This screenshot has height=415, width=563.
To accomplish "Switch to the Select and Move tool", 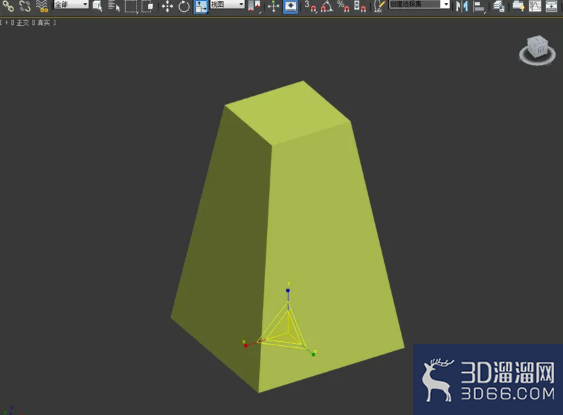I will [167, 6].
